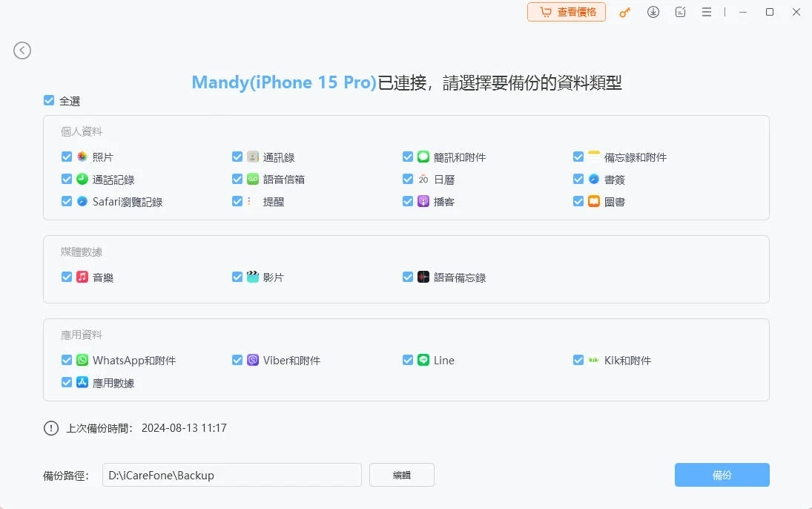Uncheck the 通訊錄 checkbox
Screen dimensions: 812x509
(x=237, y=157)
